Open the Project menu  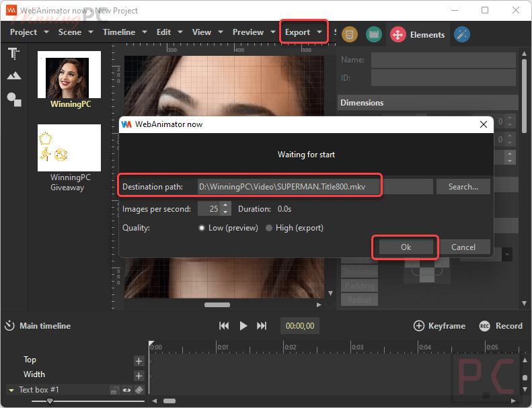point(24,32)
